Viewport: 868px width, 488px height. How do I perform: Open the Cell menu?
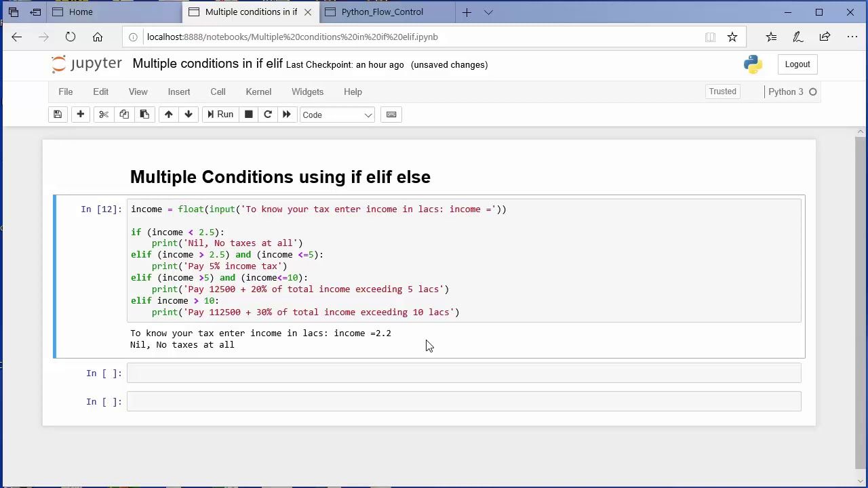click(218, 91)
